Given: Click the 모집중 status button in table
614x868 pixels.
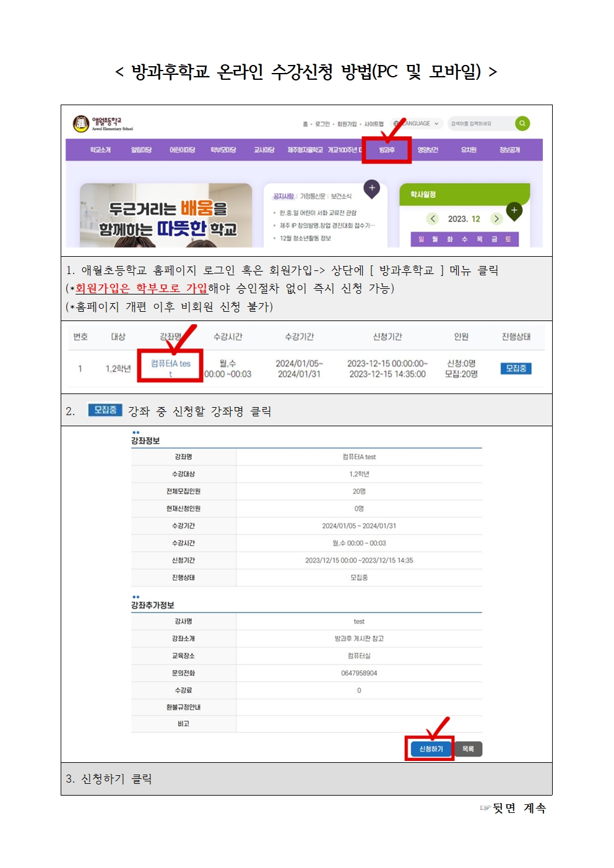Looking at the screenshot, I should (516, 369).
